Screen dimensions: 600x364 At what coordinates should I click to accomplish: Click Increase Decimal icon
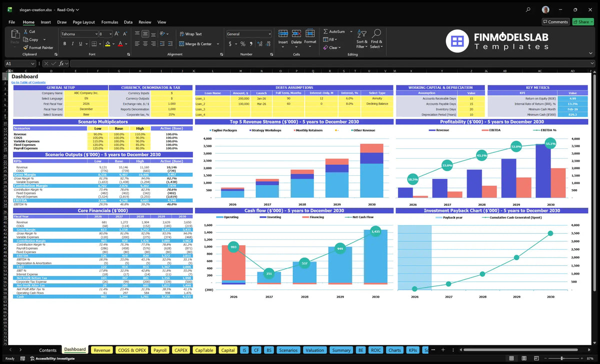tap(259, 44)
